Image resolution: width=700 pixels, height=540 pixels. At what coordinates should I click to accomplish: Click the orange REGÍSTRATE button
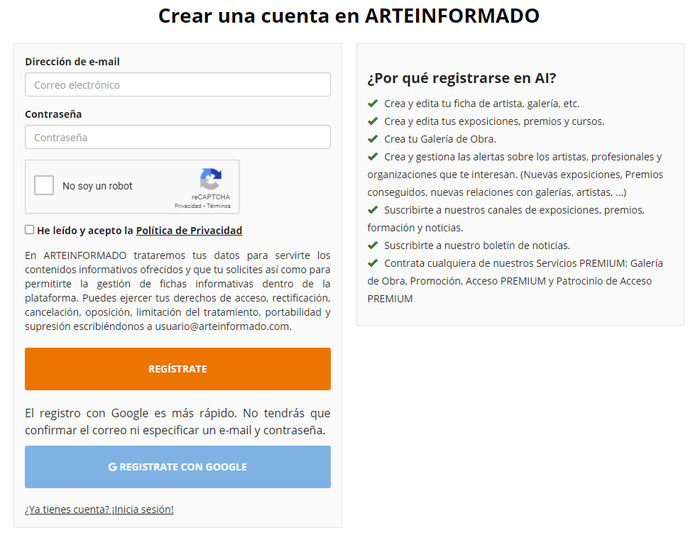coord(178,369)
